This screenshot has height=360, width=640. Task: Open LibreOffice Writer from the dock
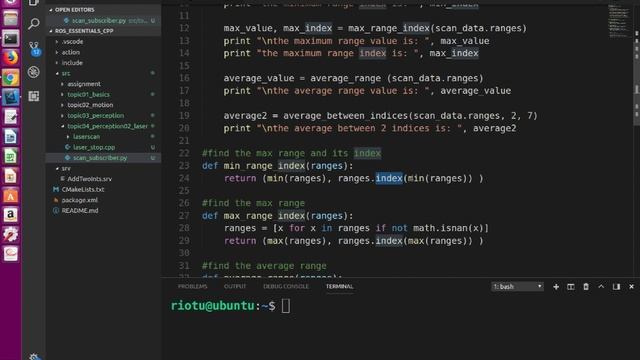(x=11, y=136)
